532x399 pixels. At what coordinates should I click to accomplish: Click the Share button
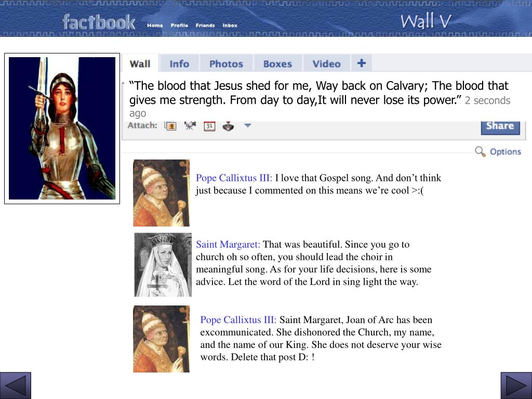pos(500,127)
